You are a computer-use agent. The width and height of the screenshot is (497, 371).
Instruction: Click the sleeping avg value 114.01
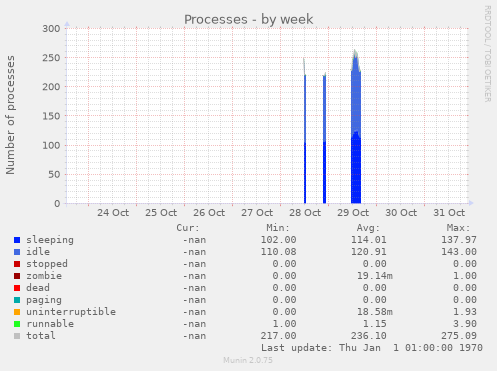click(369, 240)
